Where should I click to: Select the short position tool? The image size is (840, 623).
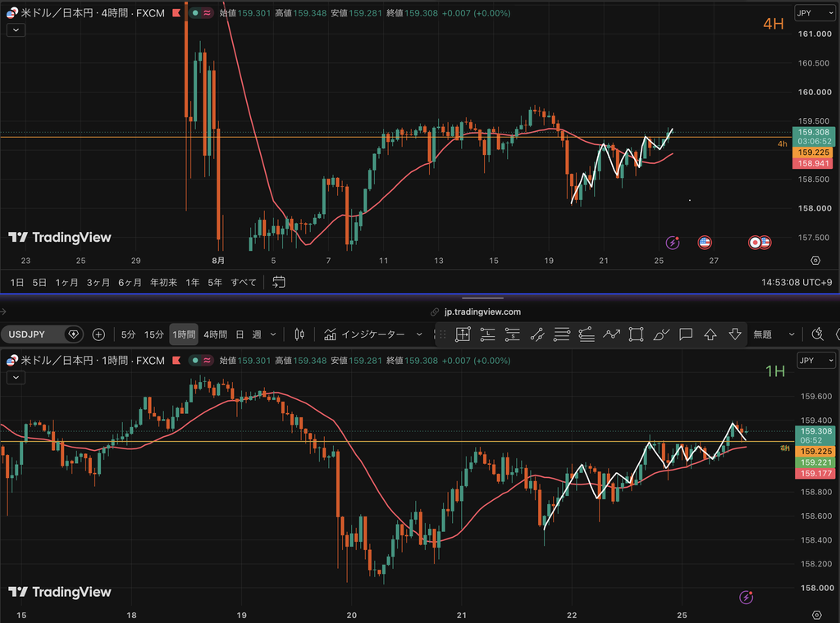click(512, 334)
